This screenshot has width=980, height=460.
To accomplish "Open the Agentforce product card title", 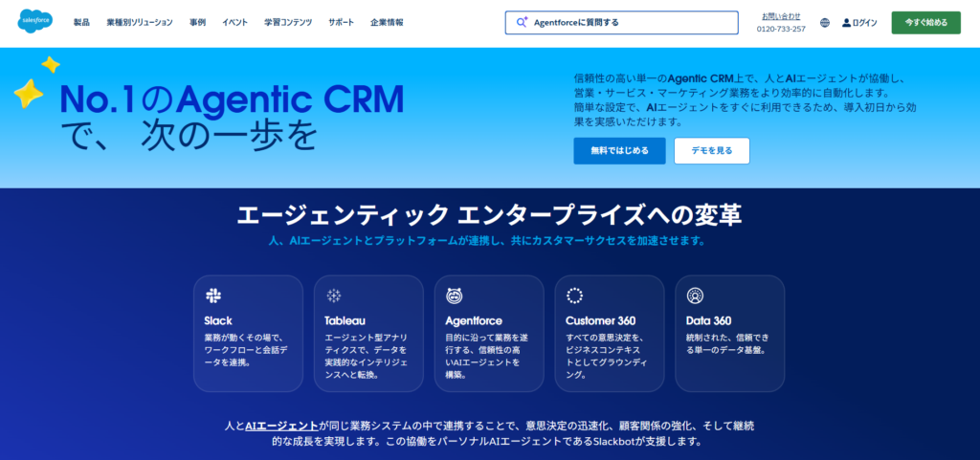I will click(474, 320).
